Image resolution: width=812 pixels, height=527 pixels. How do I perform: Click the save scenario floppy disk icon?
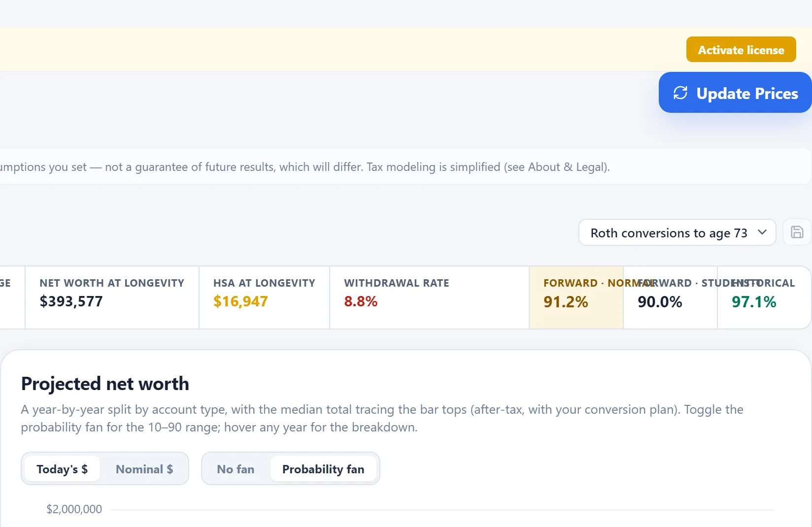(x=797, y=232)
